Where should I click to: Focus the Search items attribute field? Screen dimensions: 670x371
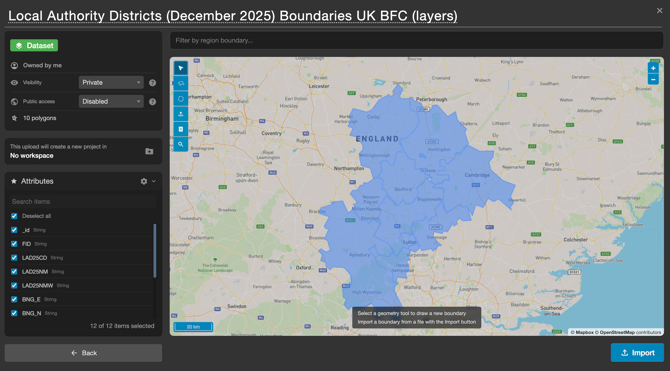[x=83, y=201]
